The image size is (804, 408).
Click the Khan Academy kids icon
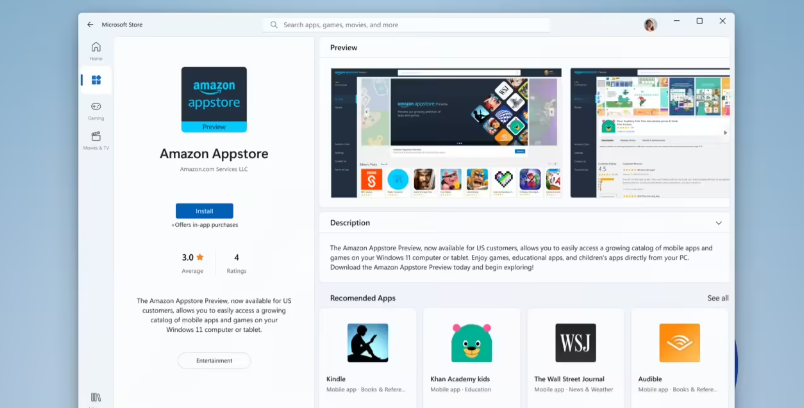pyautogui.click(x=471, y=343)
